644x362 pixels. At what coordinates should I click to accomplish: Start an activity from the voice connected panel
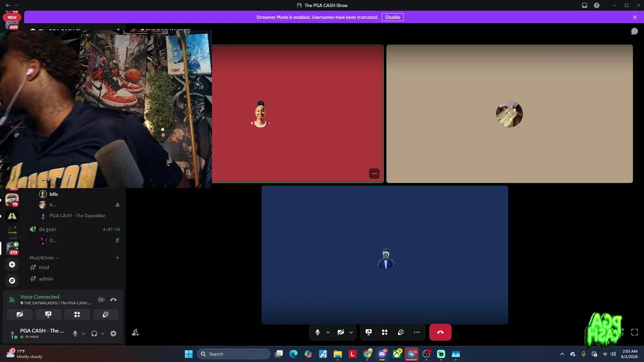click(77, 314)
